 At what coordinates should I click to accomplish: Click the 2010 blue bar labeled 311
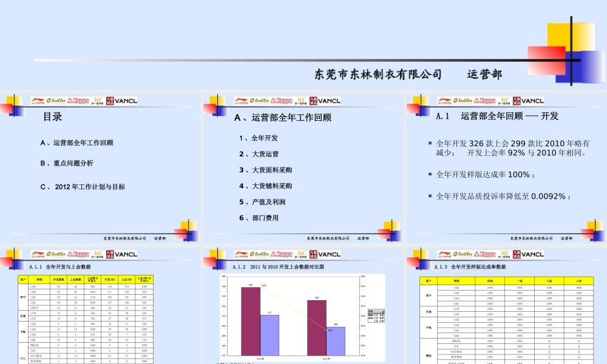coord(270,335)
